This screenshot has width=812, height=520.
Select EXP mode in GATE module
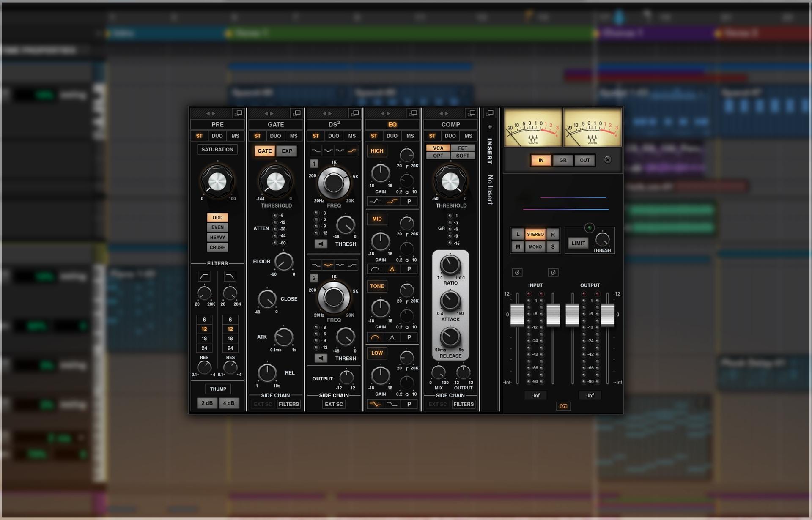click(x=287, y=151)
